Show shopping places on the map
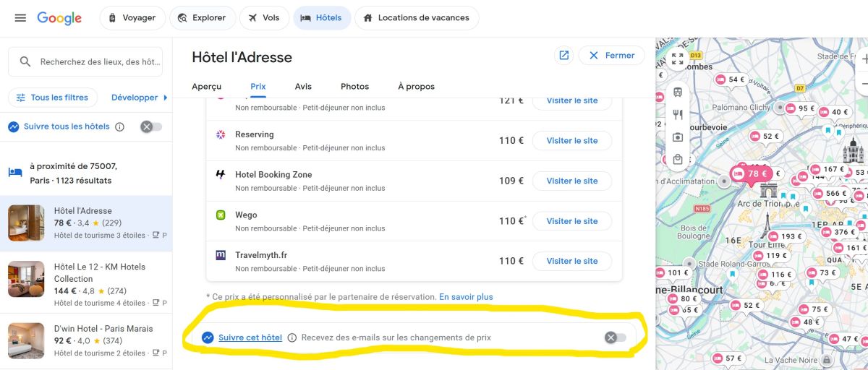Screen dimensions: 868x370 [x=678, y=159]
